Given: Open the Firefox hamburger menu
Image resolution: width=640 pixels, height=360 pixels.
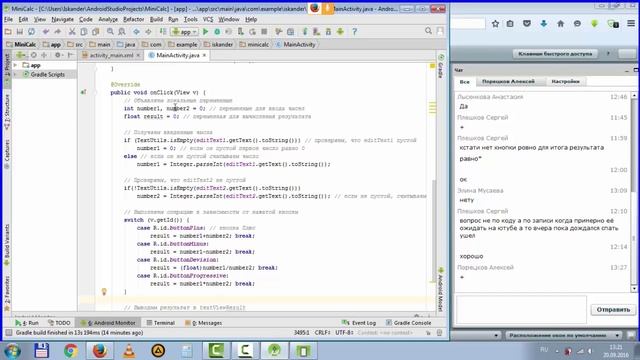Looking at the screenshot, I should (631, 24).
